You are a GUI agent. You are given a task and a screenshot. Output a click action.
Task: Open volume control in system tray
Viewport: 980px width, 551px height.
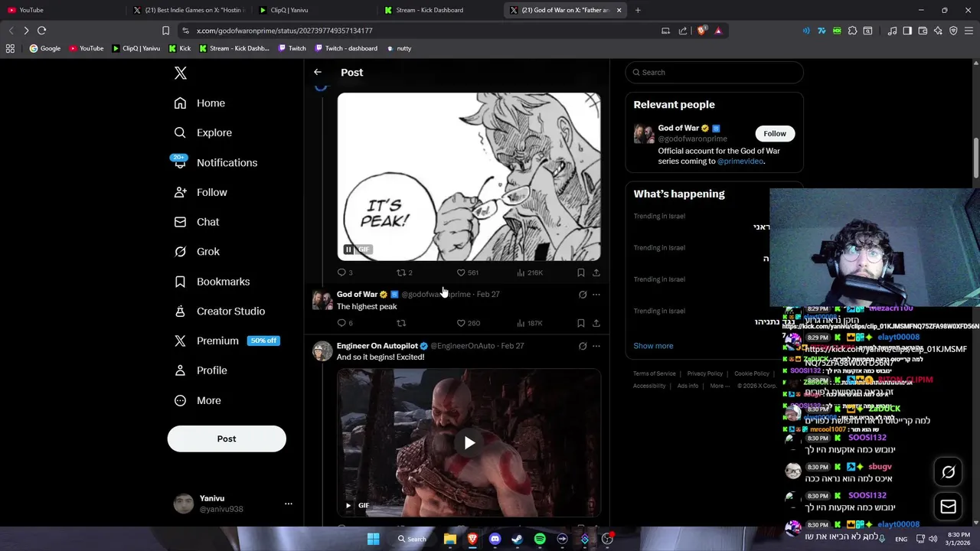coord(933,539)
